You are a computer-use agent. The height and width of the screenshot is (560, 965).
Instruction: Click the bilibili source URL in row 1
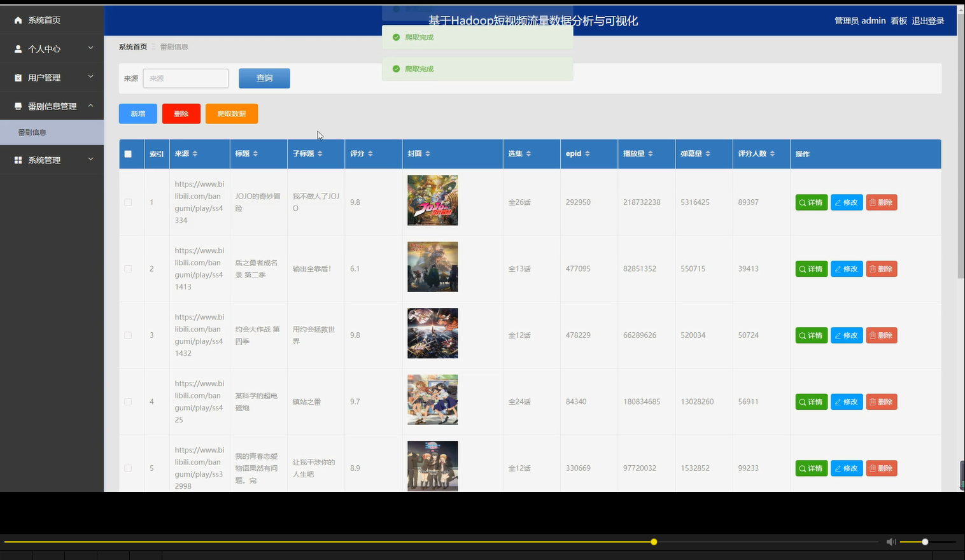199,202
